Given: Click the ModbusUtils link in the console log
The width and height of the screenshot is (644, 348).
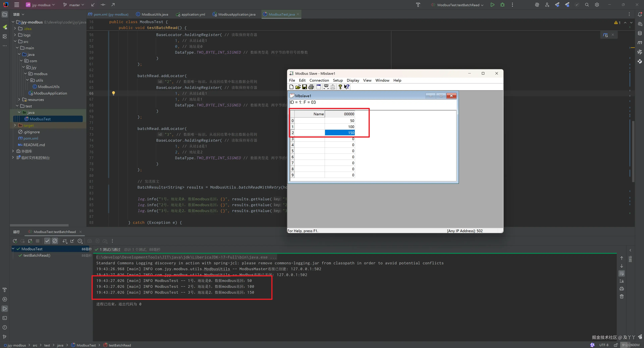Looking at the screenshot, I should pyautogui.click(x=217, y=269).
